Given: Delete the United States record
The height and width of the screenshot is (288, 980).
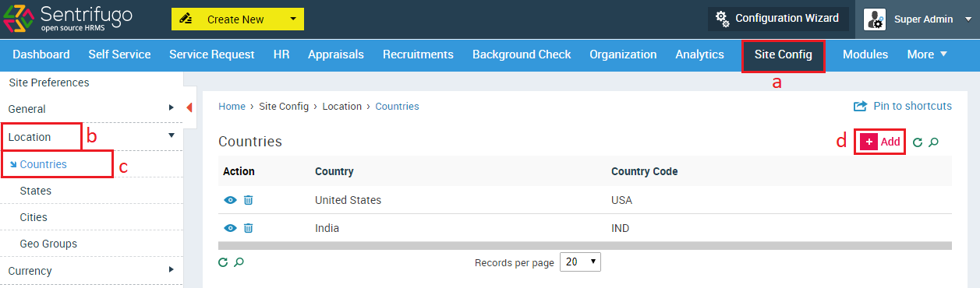Looking at the screenshot, I should [x=248, y=200].
